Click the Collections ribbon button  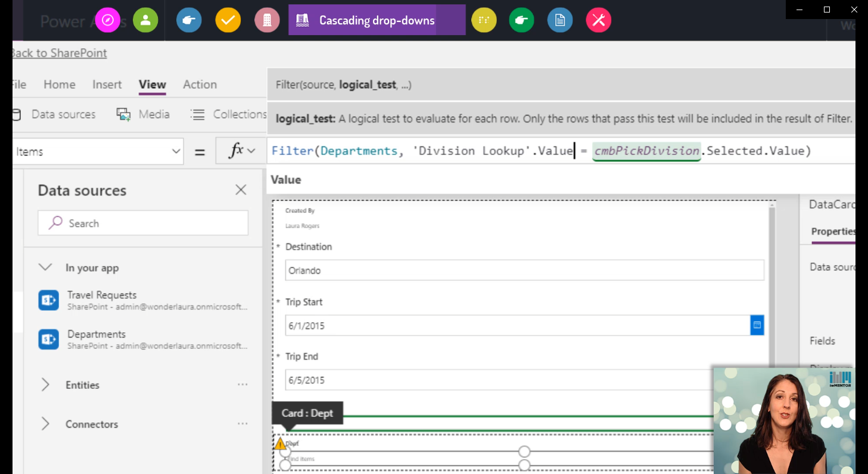point(229,114)
